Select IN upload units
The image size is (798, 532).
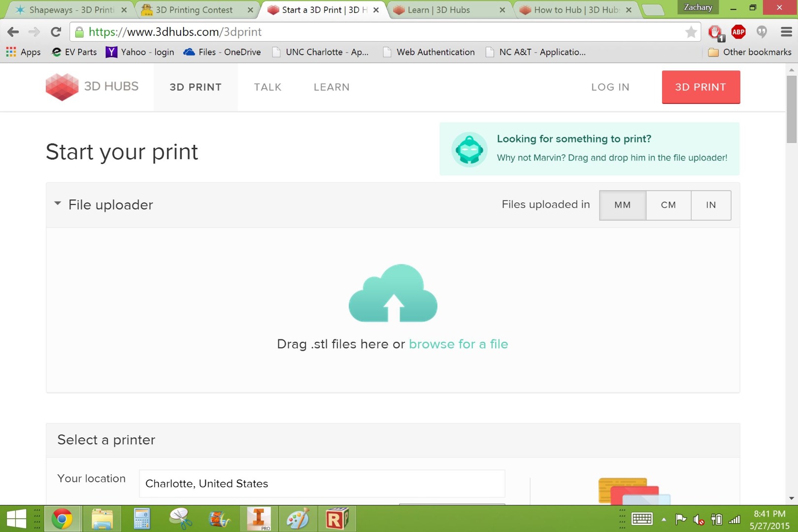point(710,205)
